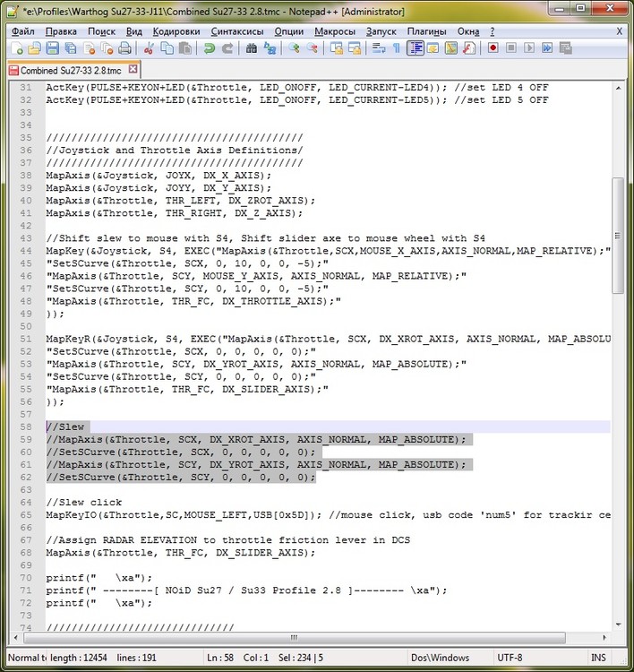The image size is (634, 672).
Task: Click the vertical scrollbar up arrow
Action: [x=618, y=89]
